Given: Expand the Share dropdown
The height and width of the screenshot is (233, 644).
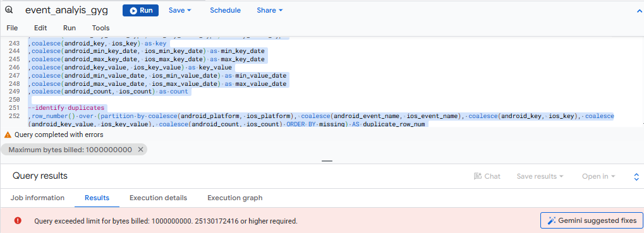Looking at the screenshot, I should (x=270, y=11).
